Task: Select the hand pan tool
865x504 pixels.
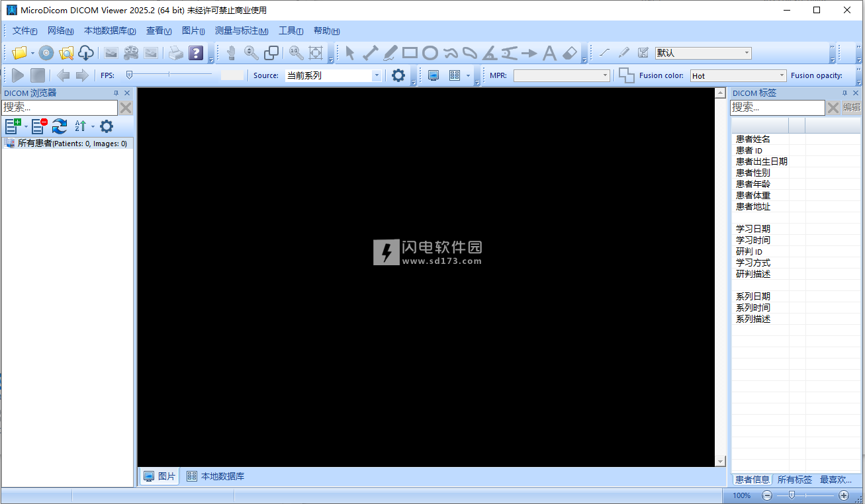Action: pos(232,53)
